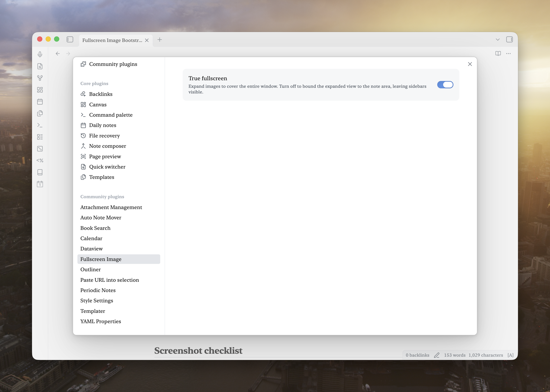Click the [A] status bar indicator
The image size is (550, 392).
pos(510,355)
